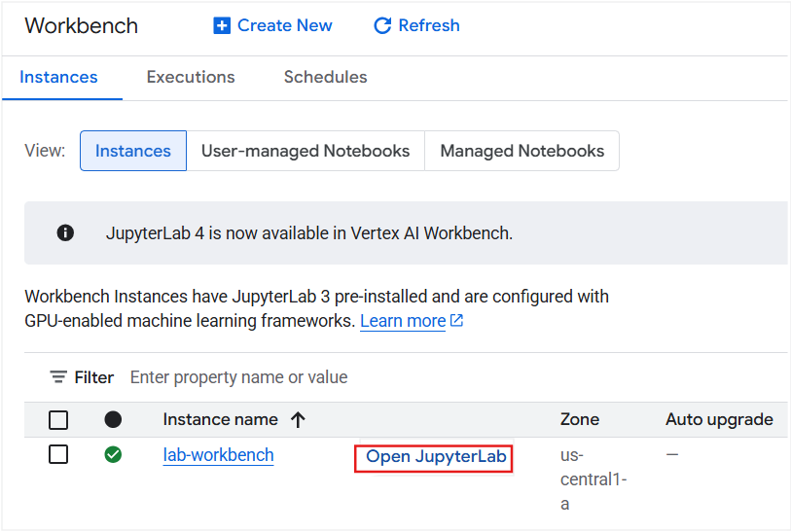Tick the select-all checkbox in table header
This screenshot has height=532, width=791.
click(x=58, y=420)
